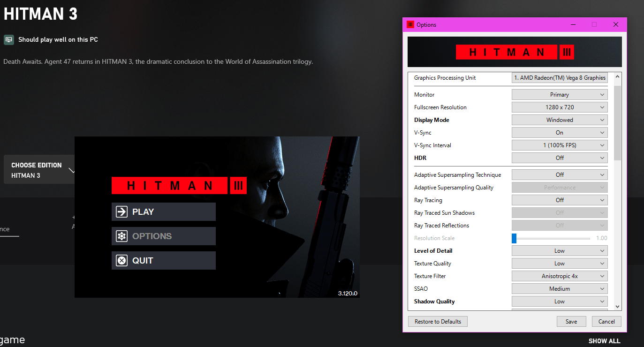
Task: Click the Hitman III icon in Options title bar
Action: pyautogui.click(x=410, y=25)
